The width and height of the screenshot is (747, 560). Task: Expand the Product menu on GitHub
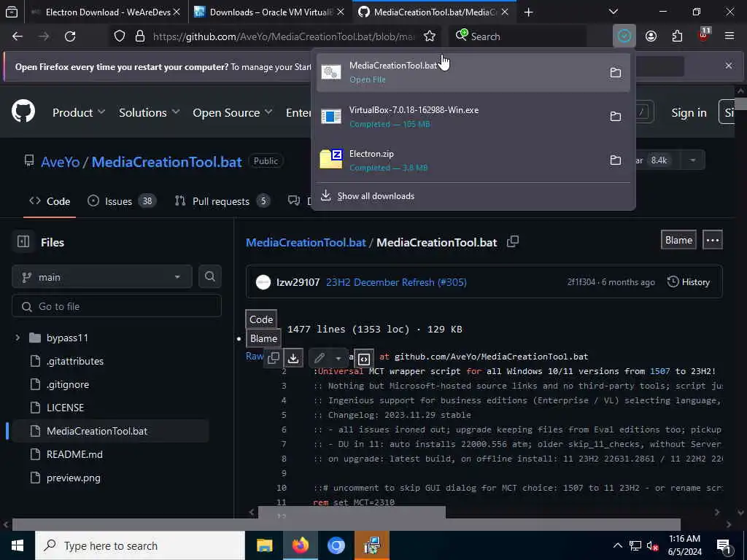point(79,113)
